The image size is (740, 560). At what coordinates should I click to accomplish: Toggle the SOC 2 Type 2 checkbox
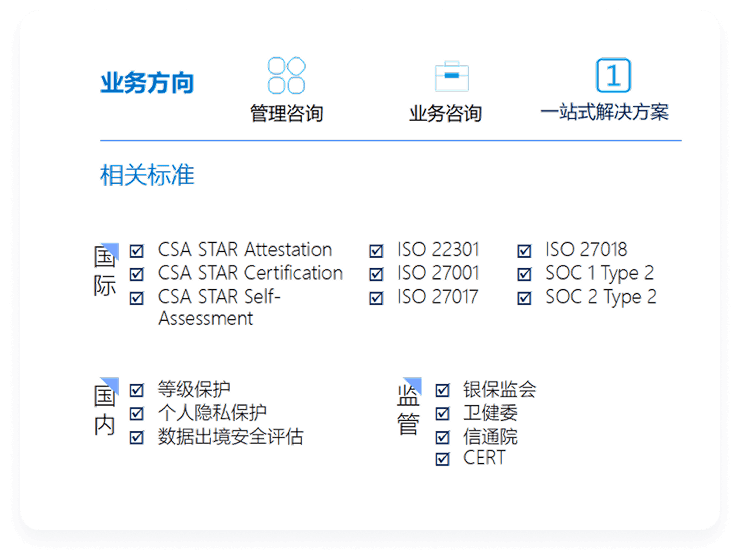tap(525, 298)
